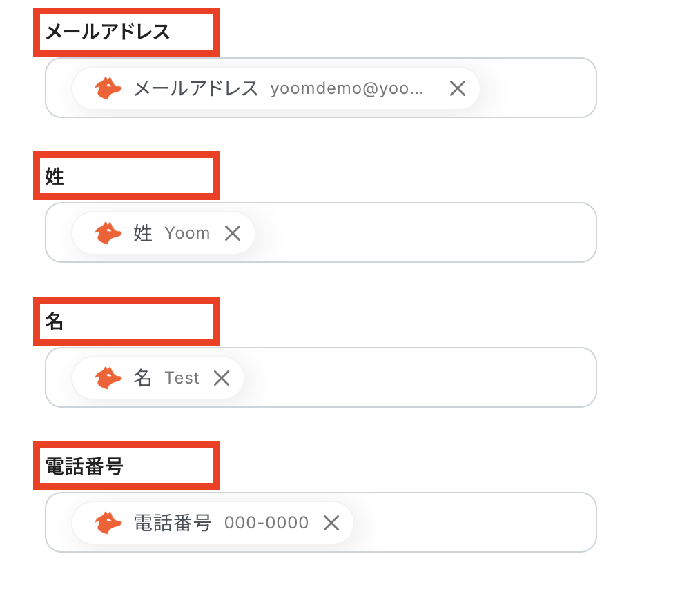Click the fox icon in メールアドレス chip
Screen dimensions: 700x596
point(108,88)
